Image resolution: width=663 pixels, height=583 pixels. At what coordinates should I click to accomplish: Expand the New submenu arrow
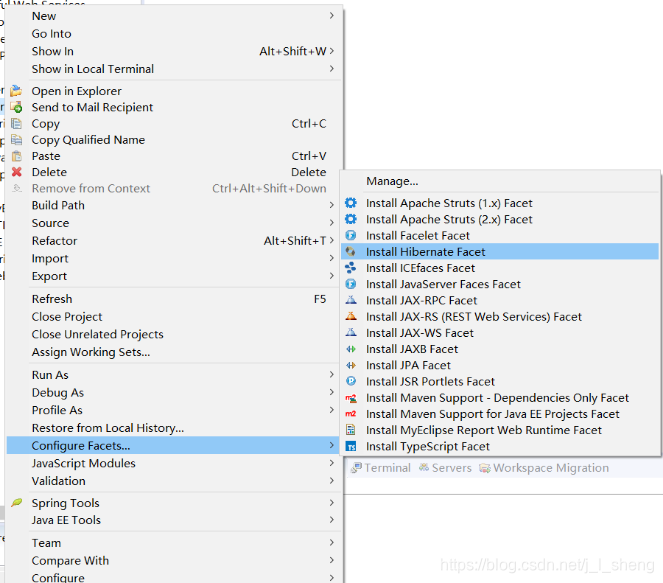point(332,16)
